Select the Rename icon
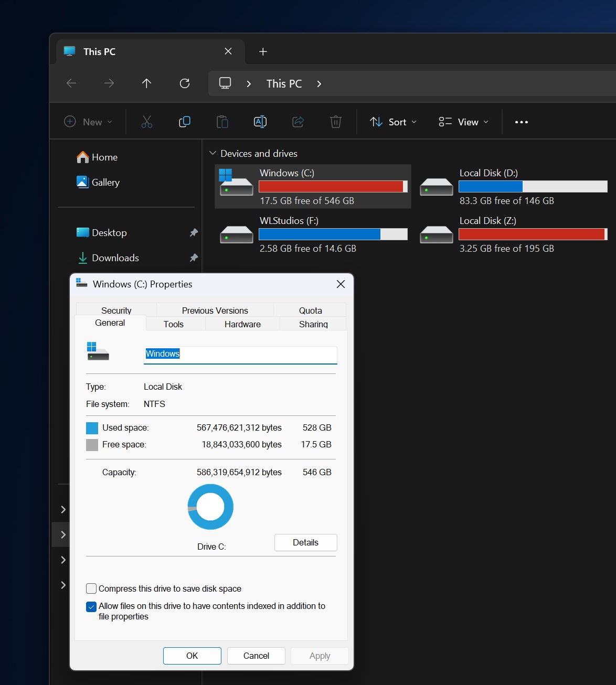This screenshot has width=616, height=685. (260, 121)
